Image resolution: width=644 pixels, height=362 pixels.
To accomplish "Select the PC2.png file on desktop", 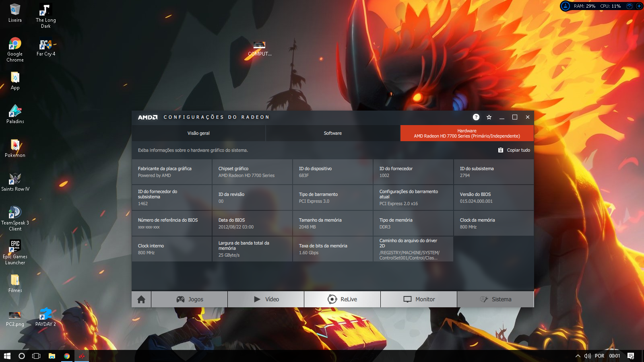I will [x=15, y=318].
